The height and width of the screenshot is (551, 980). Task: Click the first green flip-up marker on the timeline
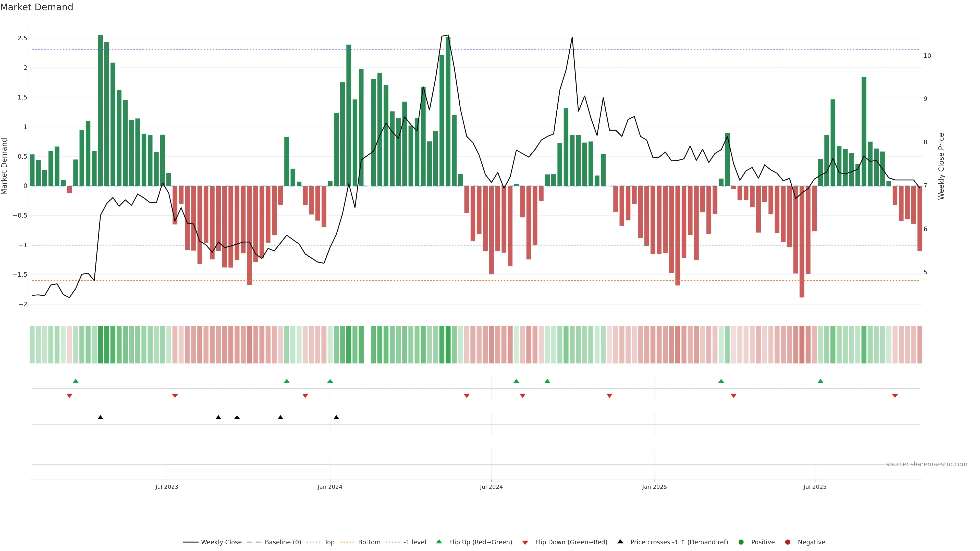point(76,381)
